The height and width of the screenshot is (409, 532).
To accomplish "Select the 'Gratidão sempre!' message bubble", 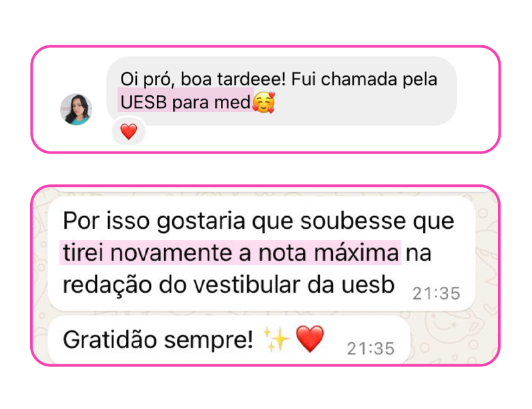I will (x=229, y=340).
